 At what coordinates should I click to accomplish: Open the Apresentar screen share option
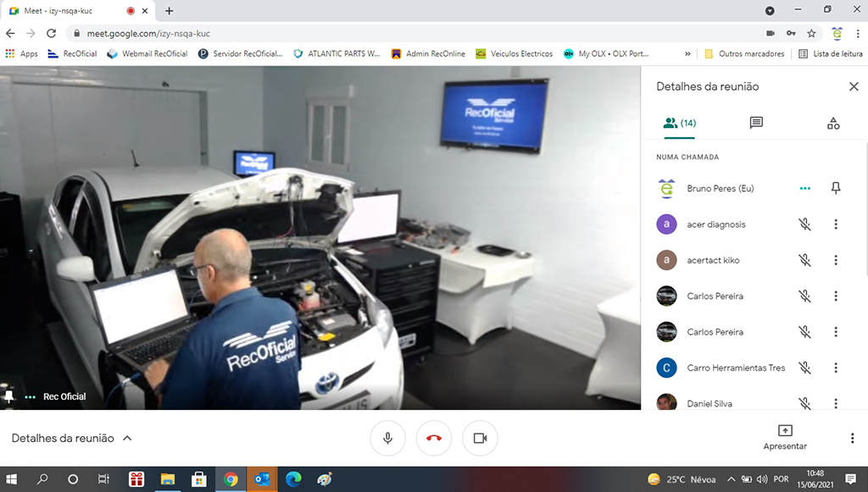pos(785,437)
